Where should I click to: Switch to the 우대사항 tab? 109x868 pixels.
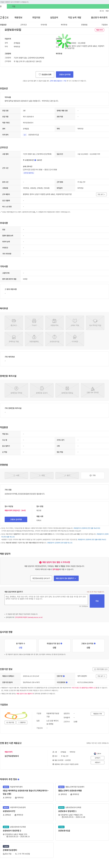coord(44,25)
